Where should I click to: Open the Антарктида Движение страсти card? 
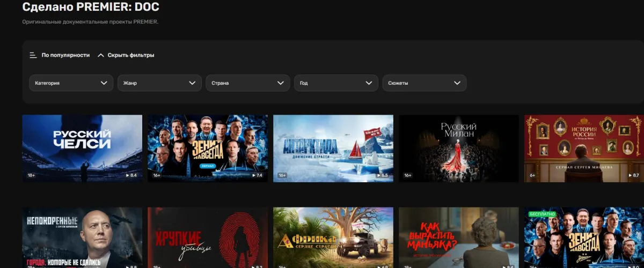[333, 148]
